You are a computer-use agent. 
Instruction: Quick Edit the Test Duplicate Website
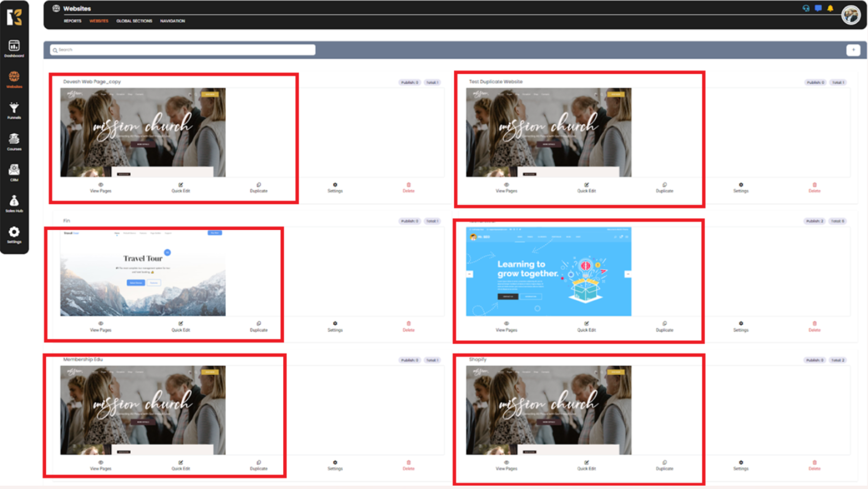pyautogui.click(x=586, y=187)
